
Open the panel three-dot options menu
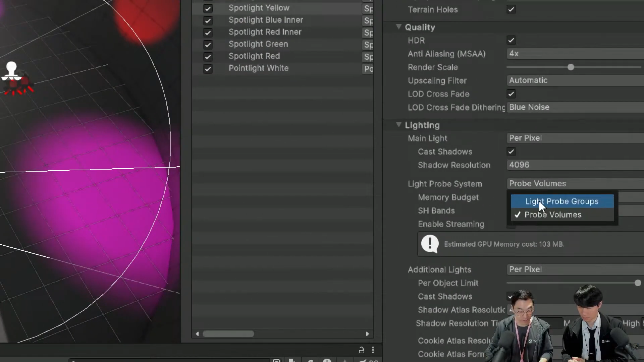(373, 350)
